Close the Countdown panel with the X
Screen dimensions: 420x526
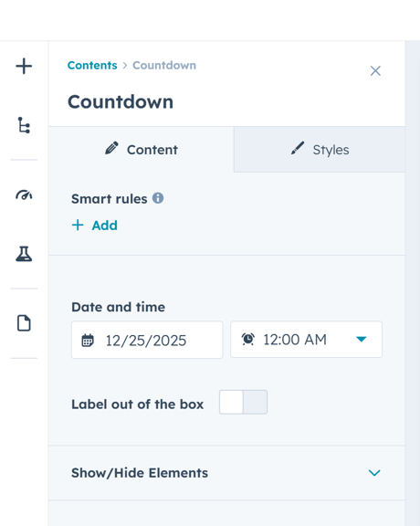point(375,71)
